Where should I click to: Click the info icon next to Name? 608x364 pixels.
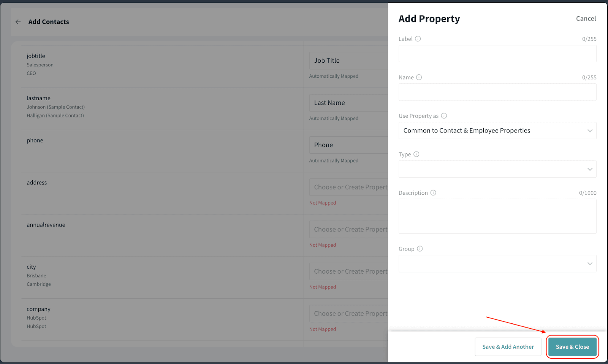click(419, 77)
